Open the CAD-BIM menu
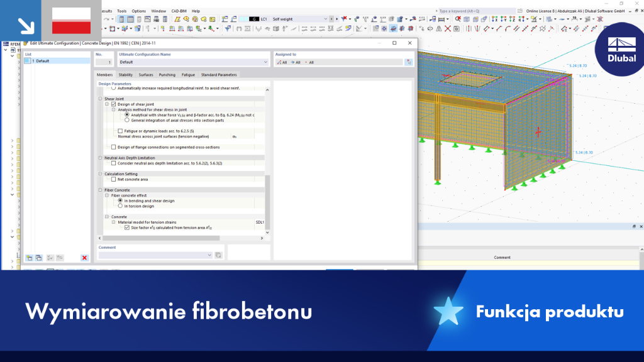Viewport: 644px width, 362px height. 179,11
